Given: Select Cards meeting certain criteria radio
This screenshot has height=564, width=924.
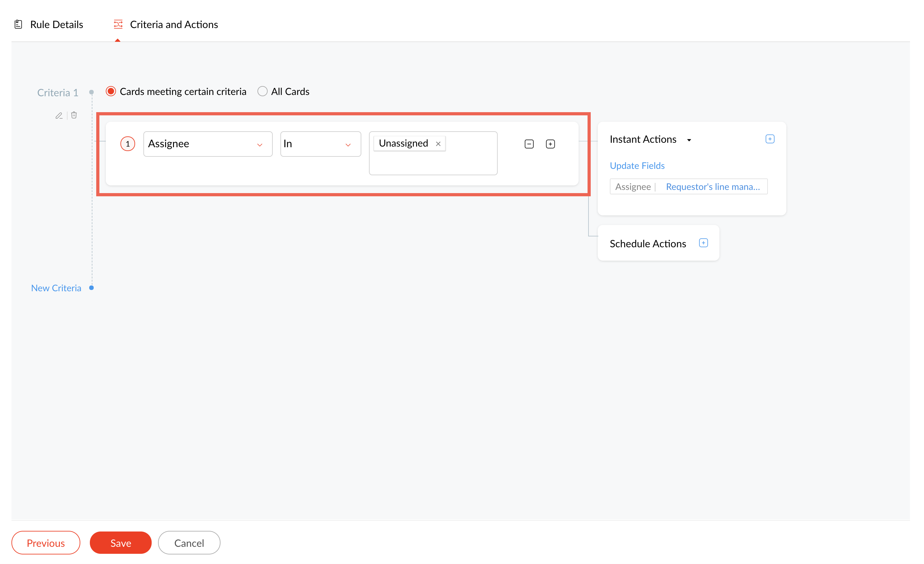Looking at the screenshot, I should click(x=111, y=91).
